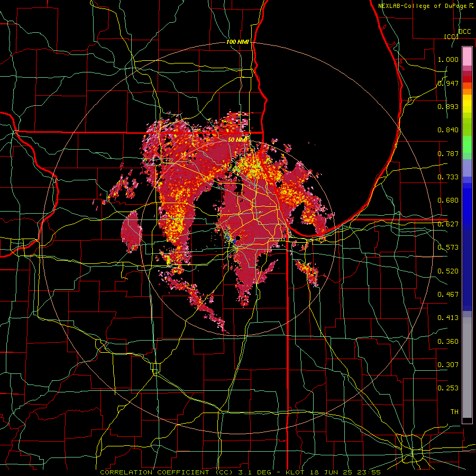Select the 0.520 scale value
This screenshot has height=476, width=476.
click(x=448, y=271)
